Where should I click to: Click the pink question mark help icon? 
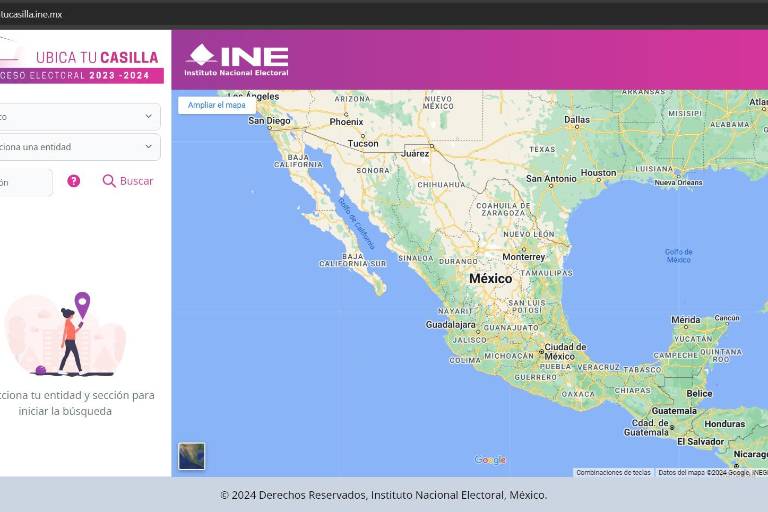click(x=73, y=181)
